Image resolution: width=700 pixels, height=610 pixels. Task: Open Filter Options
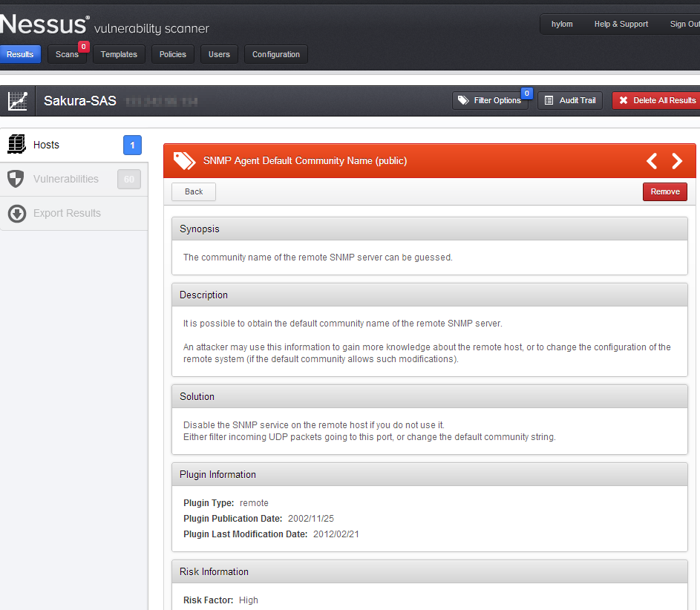click(490, 100)
